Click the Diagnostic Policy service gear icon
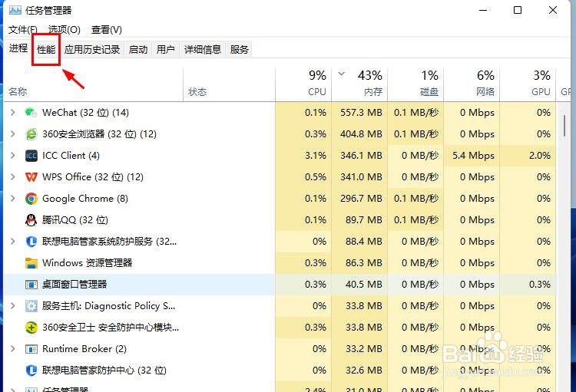Screen dimensions: 576x392 click(x=31, y=306)
